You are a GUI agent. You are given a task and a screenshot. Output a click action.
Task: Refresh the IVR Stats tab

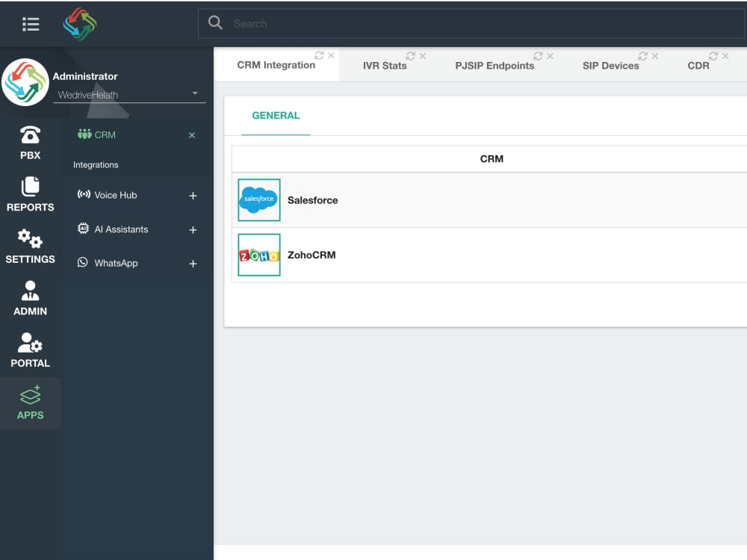[410, 56]
